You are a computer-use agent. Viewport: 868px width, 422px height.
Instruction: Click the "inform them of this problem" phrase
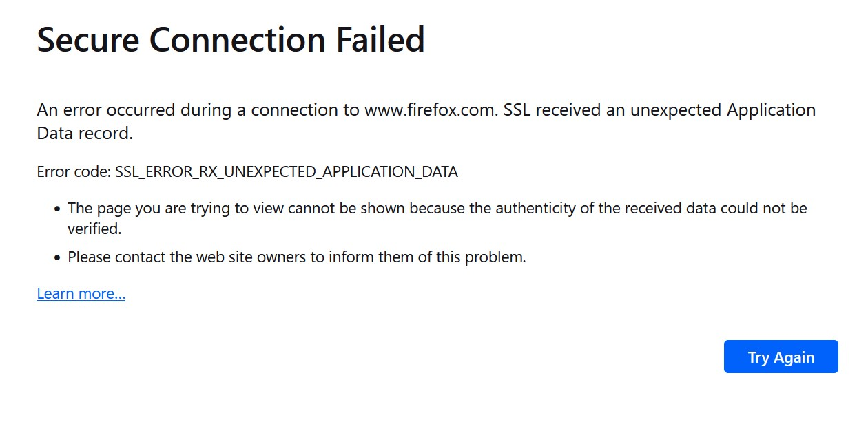[x=437, y=258]
